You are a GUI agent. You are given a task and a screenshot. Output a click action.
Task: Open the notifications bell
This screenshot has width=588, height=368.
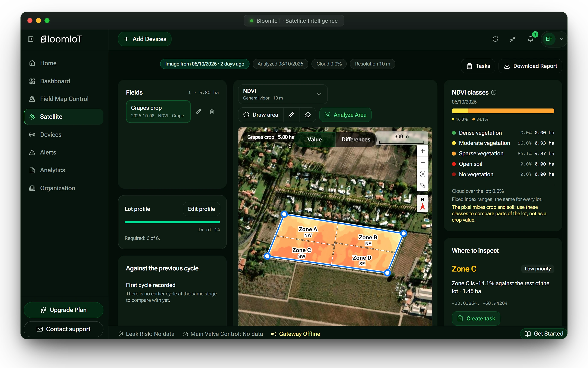pyautogui.click(x=531, y=39)
